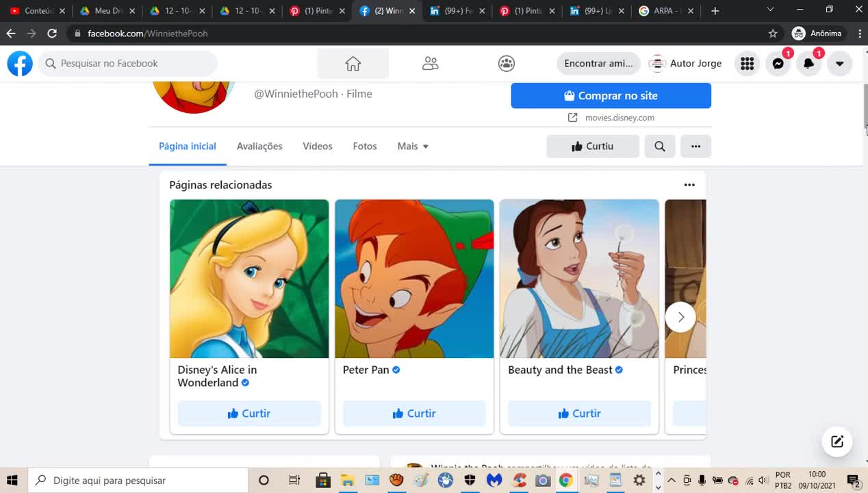
Task: Open related pages three-dot options
Action: point(689,185)
